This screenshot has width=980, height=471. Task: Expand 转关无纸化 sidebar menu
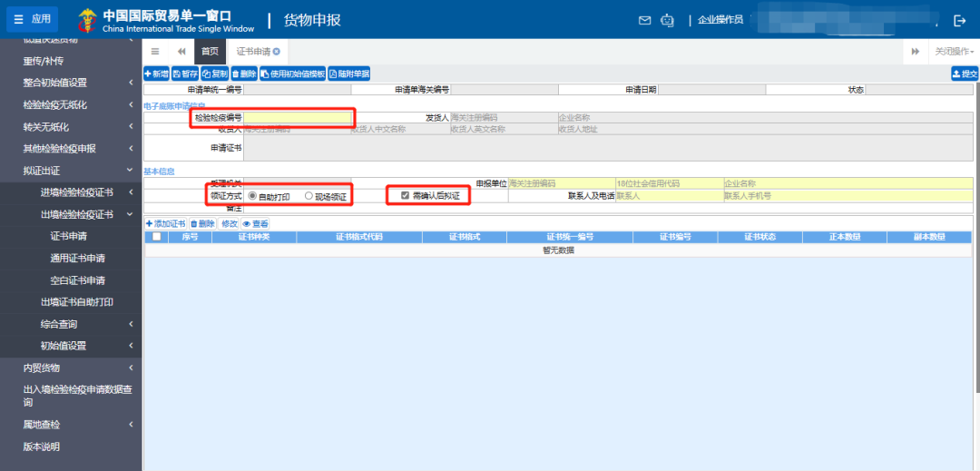click(x=71, y=127)
